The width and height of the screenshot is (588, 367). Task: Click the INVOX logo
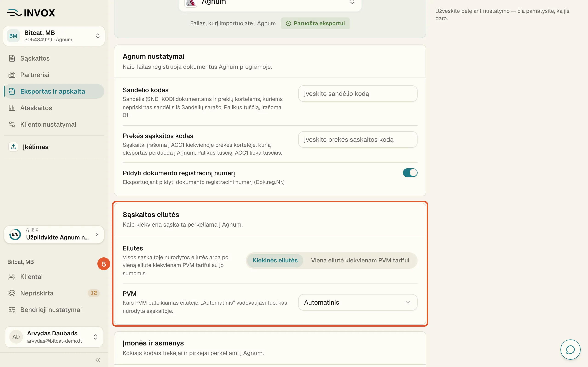pos(31,13)
